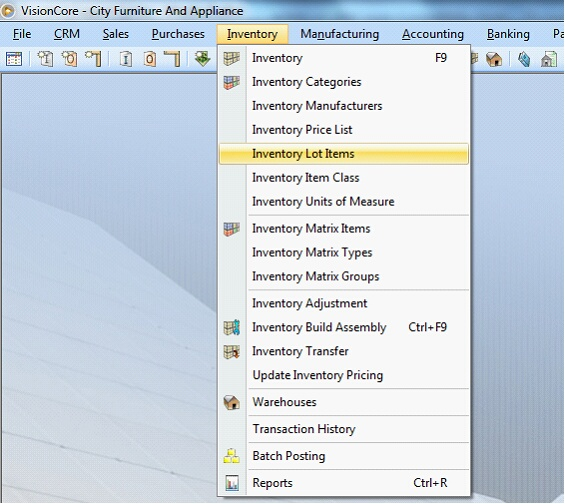Choose Inventory entry with F9 shortcut
565x504 pixels.
[x=344, y=58]
